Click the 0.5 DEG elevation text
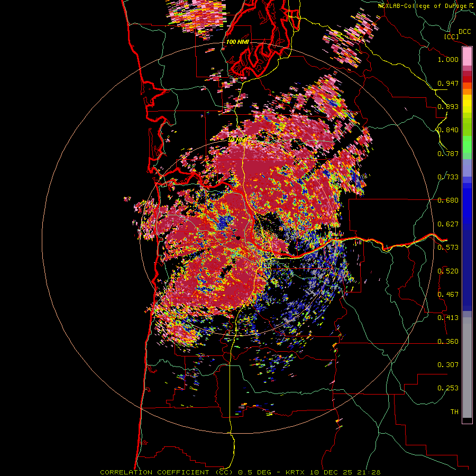The image size is (476, 476). click(254, 472)
